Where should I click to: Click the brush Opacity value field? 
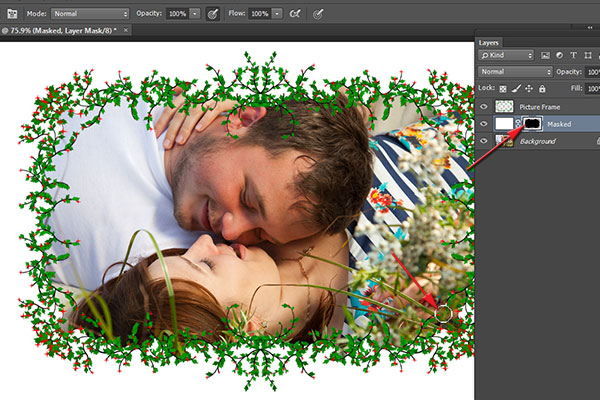click(x=178, y=14)
